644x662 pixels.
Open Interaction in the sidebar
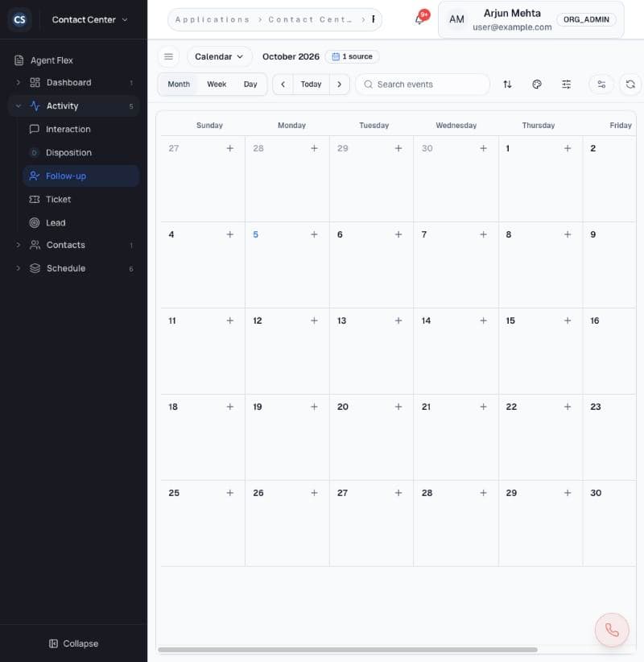click(81, 129)
